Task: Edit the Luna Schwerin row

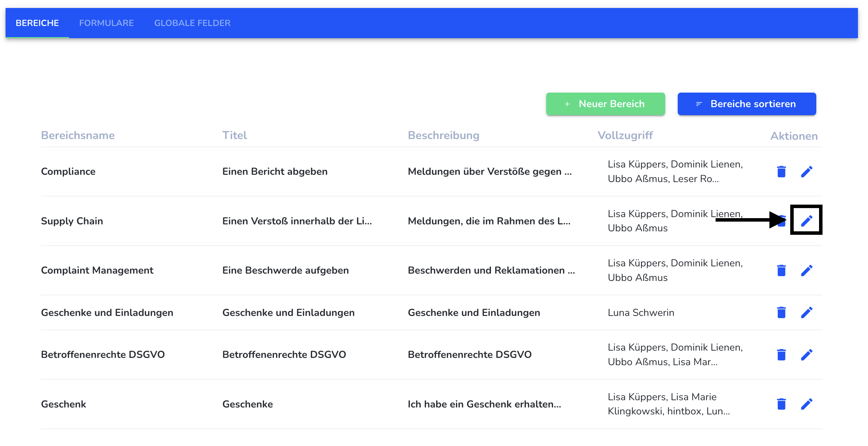Action: point(807,312)
